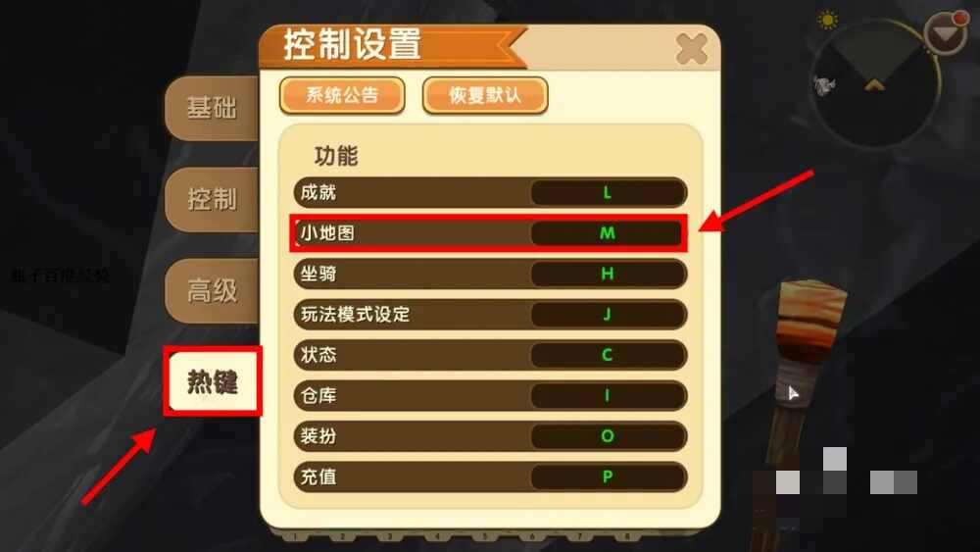This screenshot has width=980, height=552.
Task: Switch to the 控制 tab
Action: (212, 199)
